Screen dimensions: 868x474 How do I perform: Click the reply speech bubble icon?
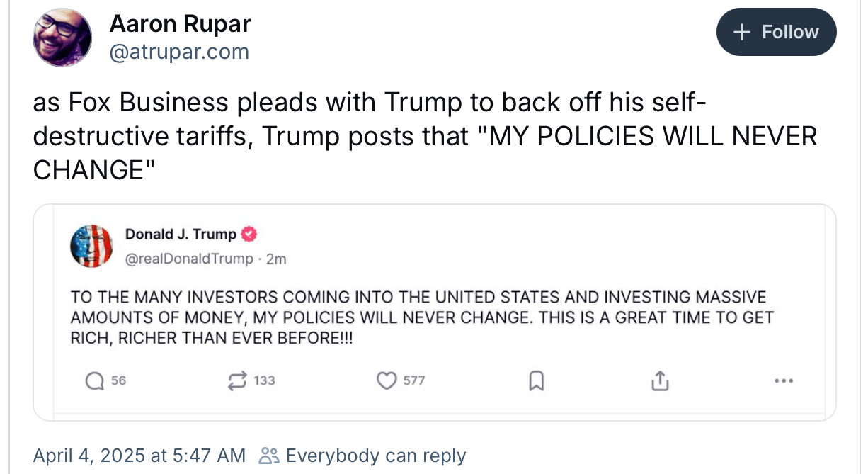point(94,381)
